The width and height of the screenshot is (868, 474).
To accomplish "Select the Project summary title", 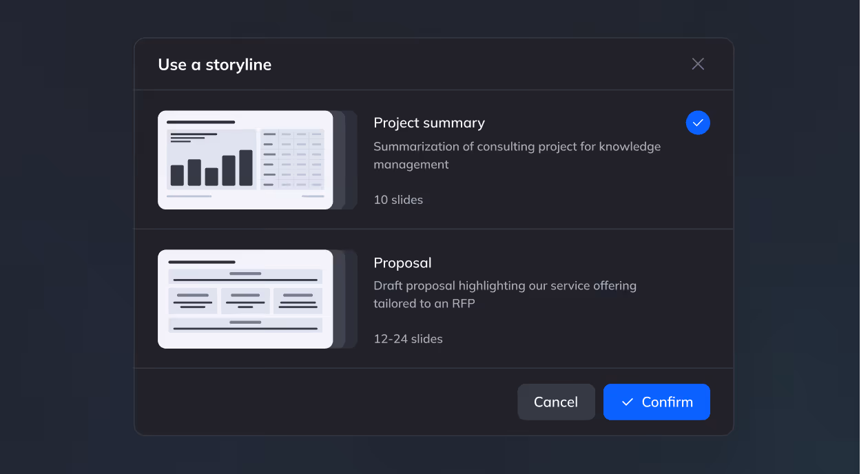I will coord(429,123).
